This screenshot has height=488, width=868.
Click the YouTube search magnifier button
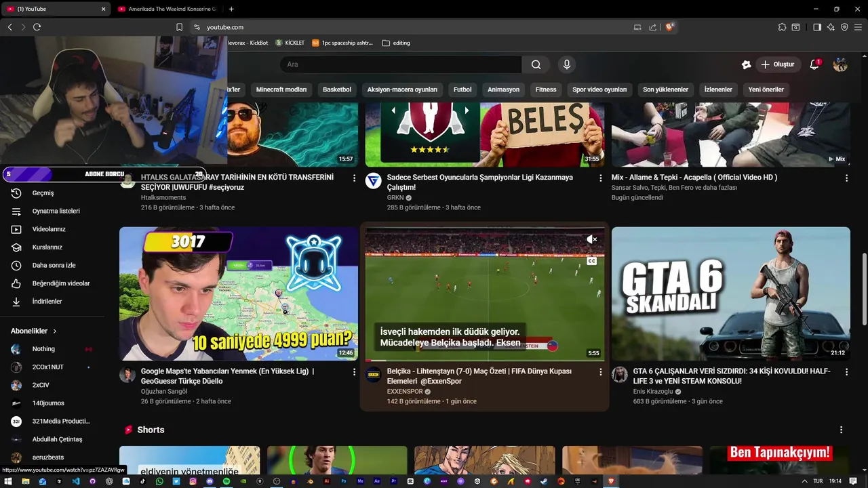coord(536,64)
